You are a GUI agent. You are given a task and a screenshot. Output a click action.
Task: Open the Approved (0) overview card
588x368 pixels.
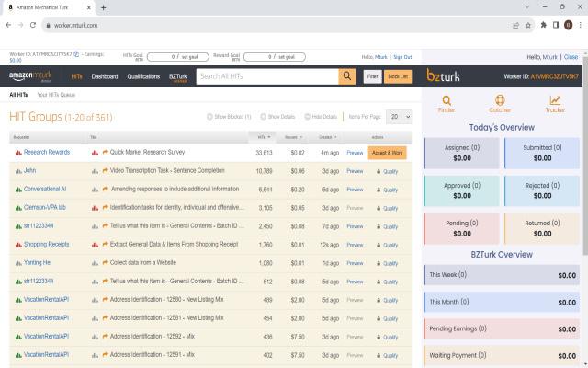[461, 190]
